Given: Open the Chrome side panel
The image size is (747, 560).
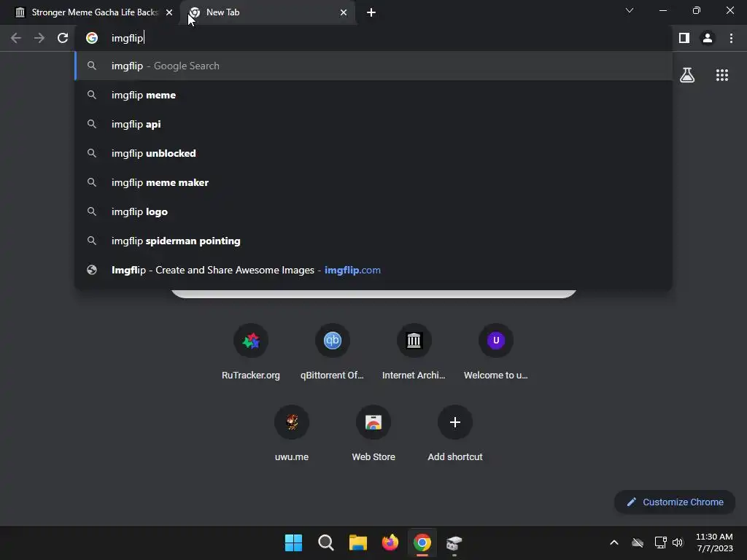Looking at the screenshot, I should click(x=684, y=38).
